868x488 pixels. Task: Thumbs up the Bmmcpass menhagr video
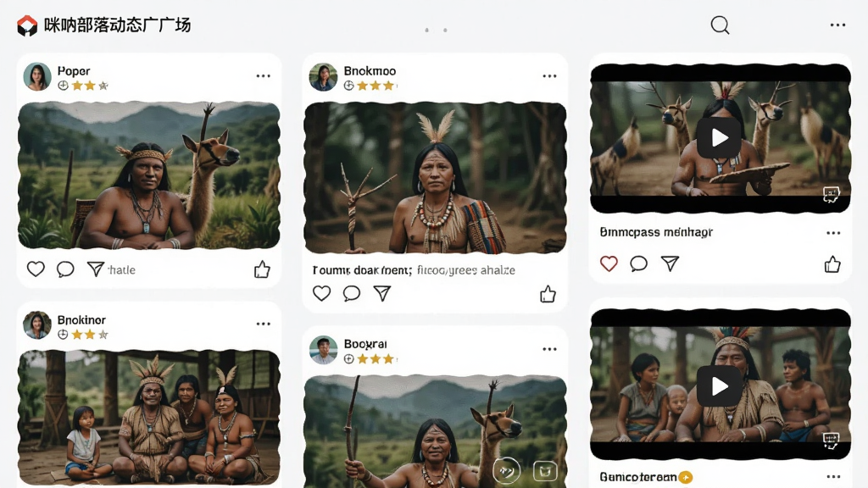point(832,264)
